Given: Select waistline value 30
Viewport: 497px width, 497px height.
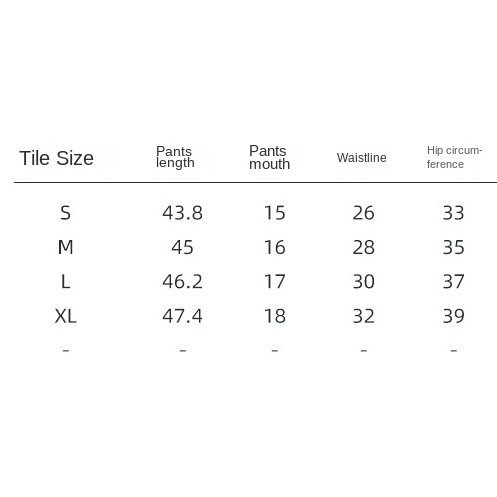Looking at the screenshot, I should 364,282.
